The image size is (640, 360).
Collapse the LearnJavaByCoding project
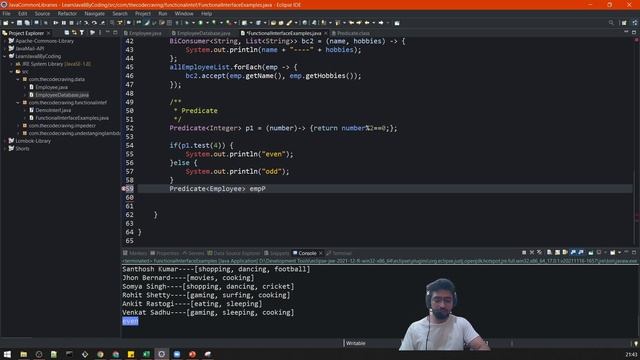click(5, 56)
